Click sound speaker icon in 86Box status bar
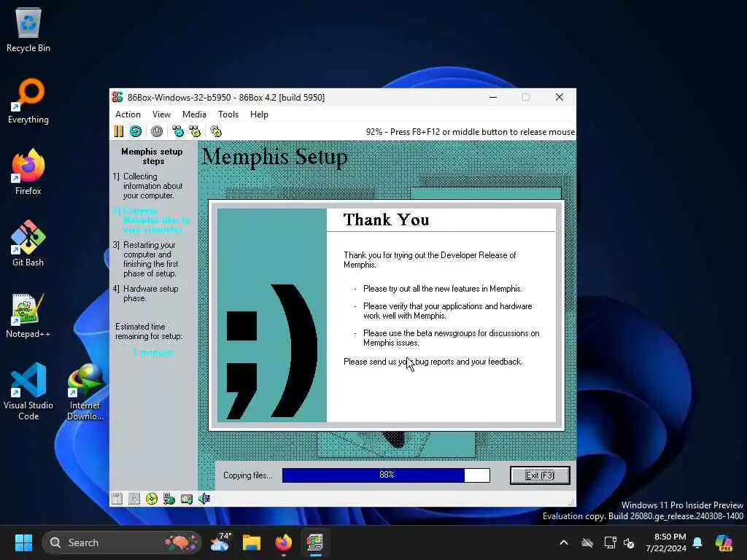This screenshot has height=560, width=747. coord(204,499)
